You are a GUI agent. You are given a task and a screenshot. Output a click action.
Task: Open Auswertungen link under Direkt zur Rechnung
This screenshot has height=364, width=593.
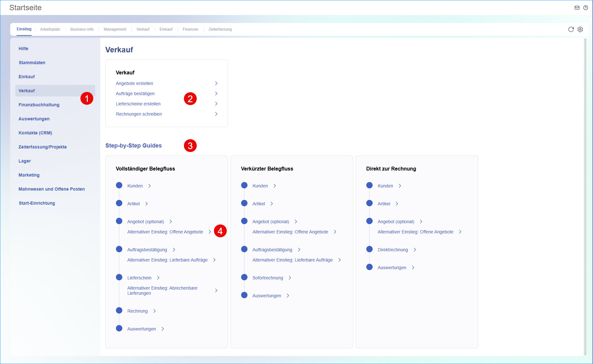tap(392, 268)
